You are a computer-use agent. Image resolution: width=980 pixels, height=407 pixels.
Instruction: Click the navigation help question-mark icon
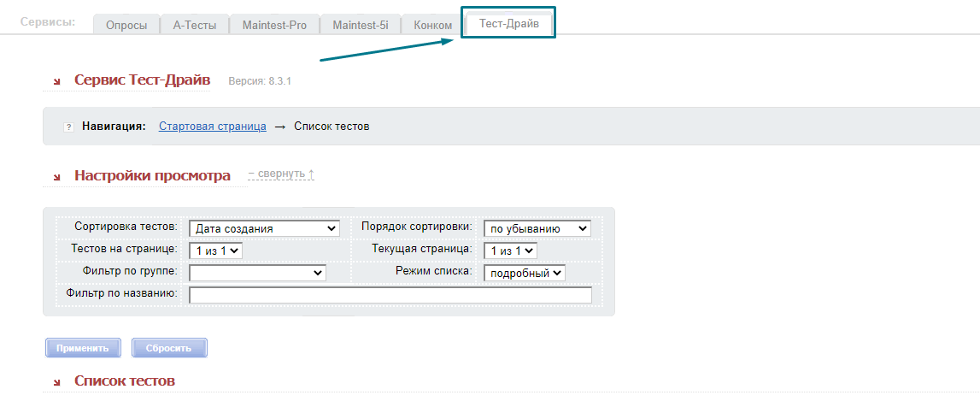tap(68, 127)
